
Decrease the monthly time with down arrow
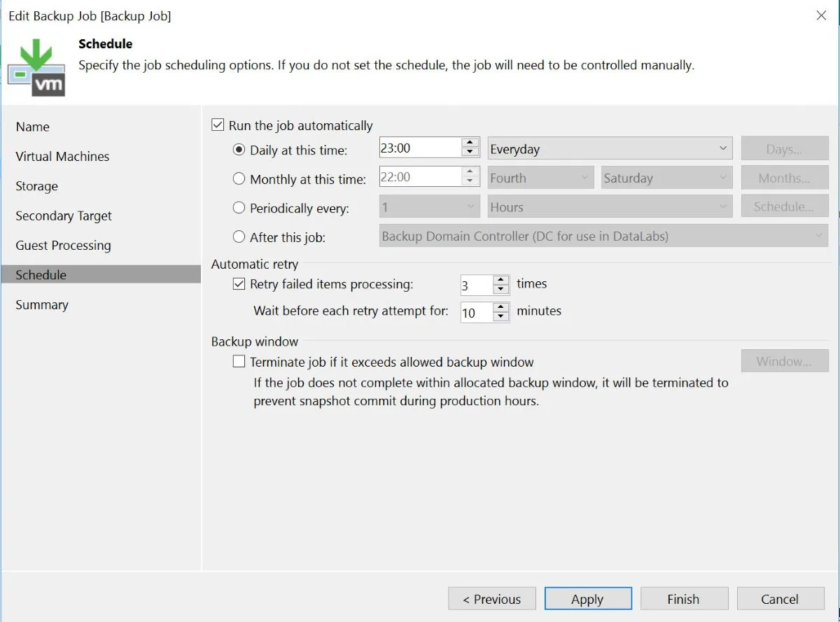coord(470,183)
